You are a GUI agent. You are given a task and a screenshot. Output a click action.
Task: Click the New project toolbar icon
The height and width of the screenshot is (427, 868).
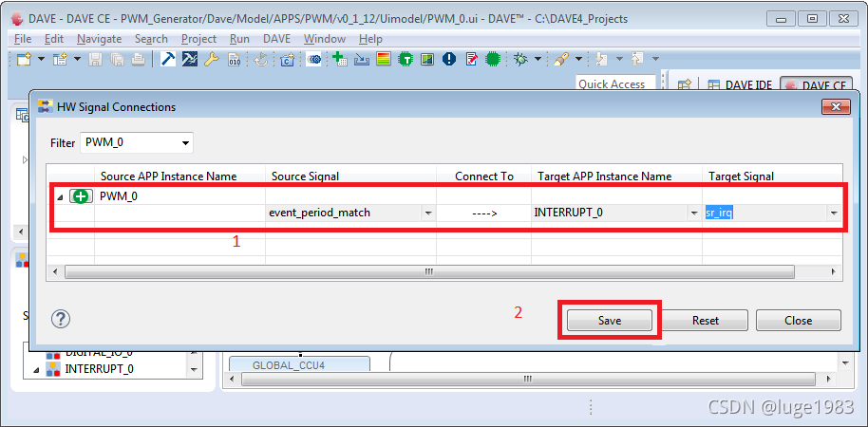[x=24, y=59]
